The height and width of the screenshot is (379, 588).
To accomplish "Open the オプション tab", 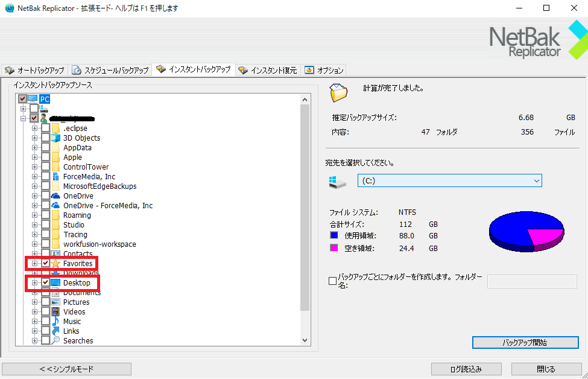I will click(324, 70).
